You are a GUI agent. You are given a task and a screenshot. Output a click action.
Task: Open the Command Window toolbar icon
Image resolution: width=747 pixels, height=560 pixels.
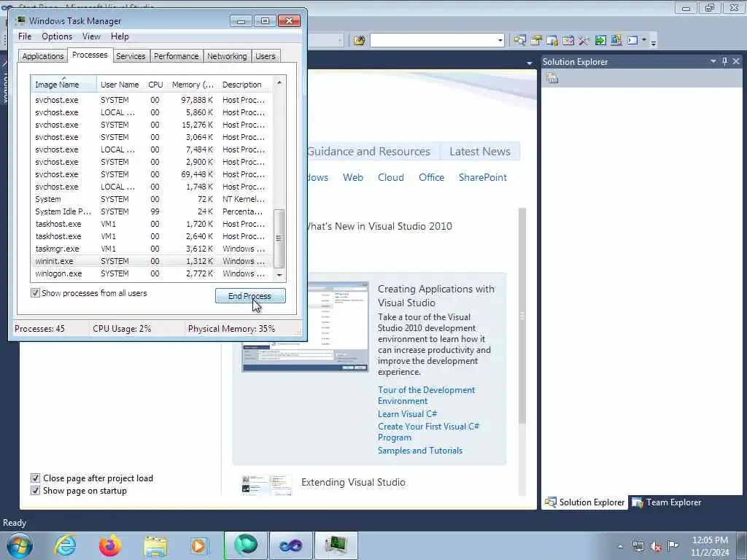click(x=632, y=41)
